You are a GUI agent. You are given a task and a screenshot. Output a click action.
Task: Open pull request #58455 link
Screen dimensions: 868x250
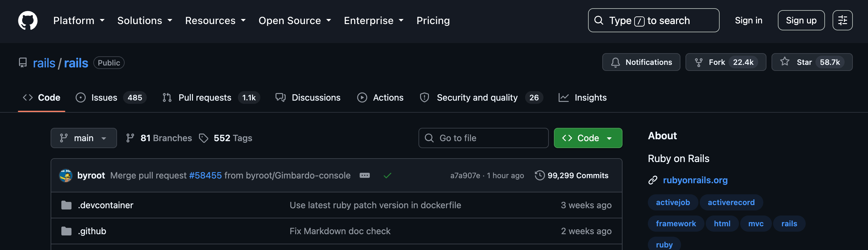pos(206,176)
